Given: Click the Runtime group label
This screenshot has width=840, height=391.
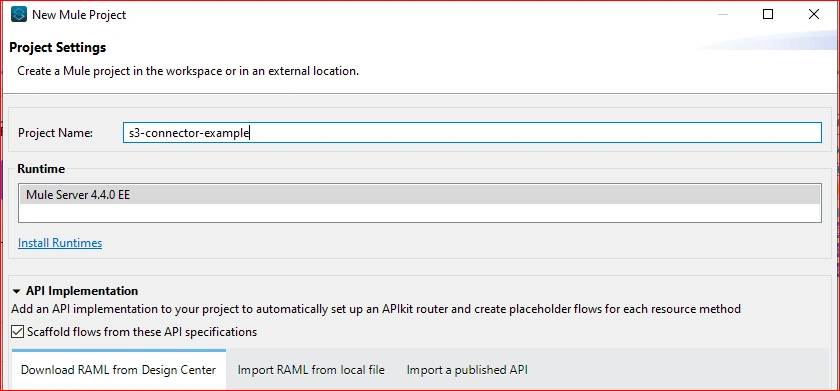Looking at the screenshot, I should [41, 169].
